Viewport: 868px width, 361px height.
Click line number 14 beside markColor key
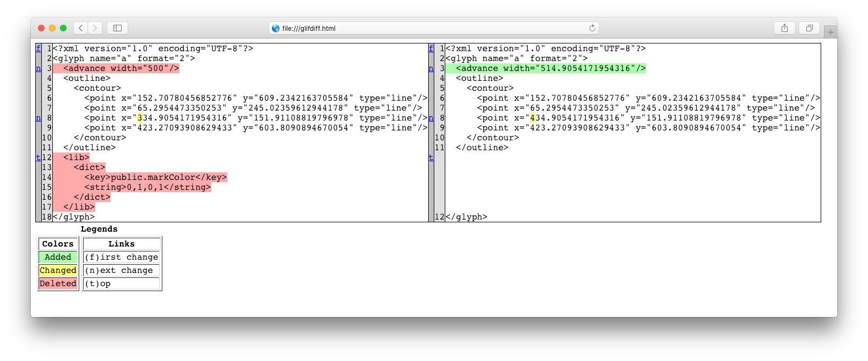coord(47,177)
